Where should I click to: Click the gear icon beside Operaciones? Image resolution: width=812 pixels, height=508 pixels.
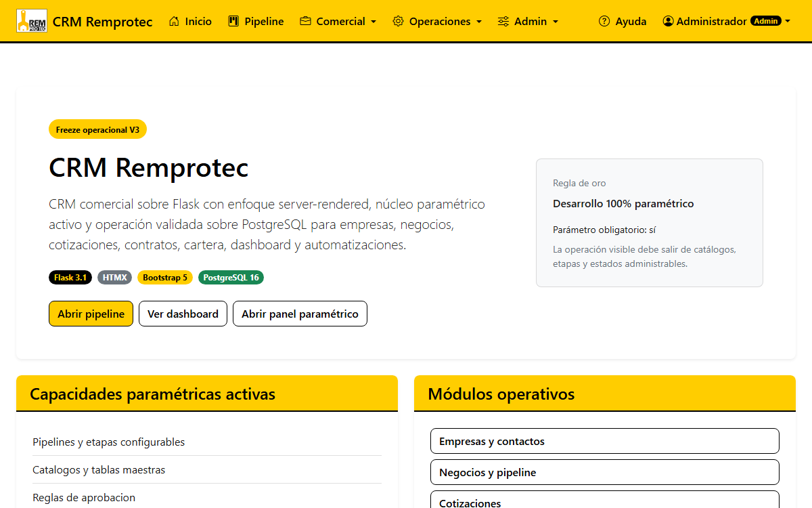398,21
